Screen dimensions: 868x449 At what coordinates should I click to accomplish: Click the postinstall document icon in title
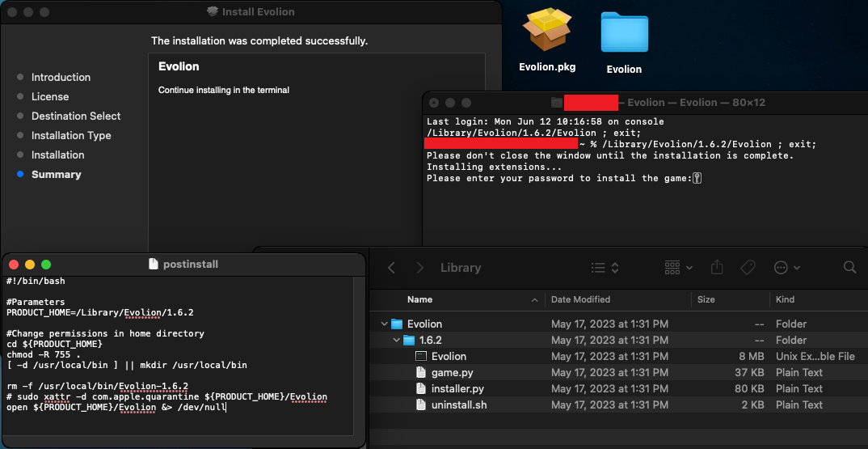pyautogui.click(x=154, y=264)
